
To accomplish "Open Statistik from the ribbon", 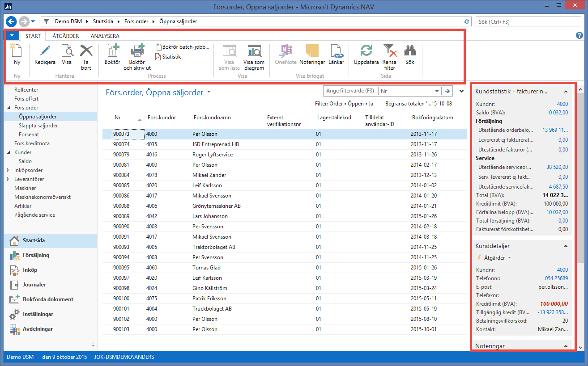I will (168, 57).
